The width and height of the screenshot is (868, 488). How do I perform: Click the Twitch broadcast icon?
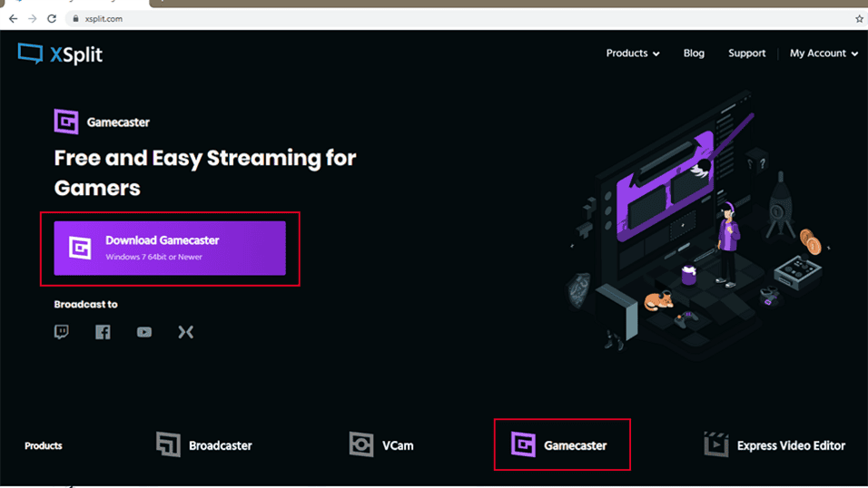62,332
